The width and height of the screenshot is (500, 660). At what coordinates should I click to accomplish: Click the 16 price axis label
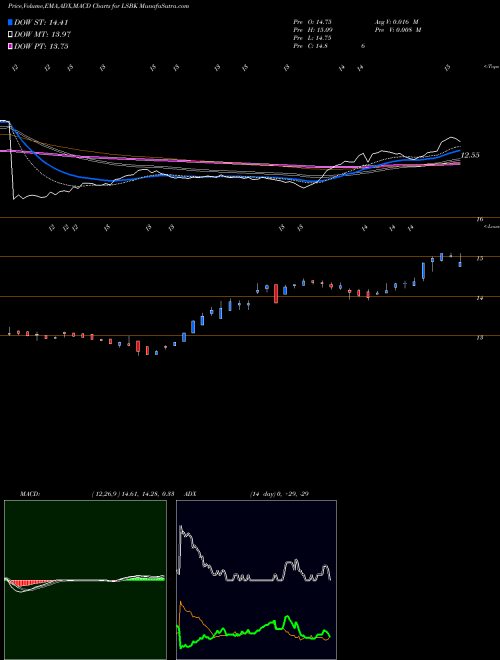coord(479,219)
